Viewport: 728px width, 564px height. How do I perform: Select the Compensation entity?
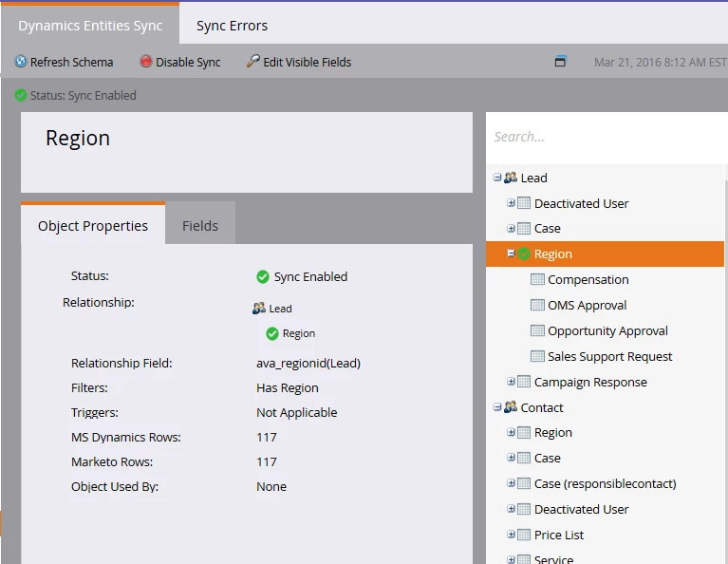point(588,280)
